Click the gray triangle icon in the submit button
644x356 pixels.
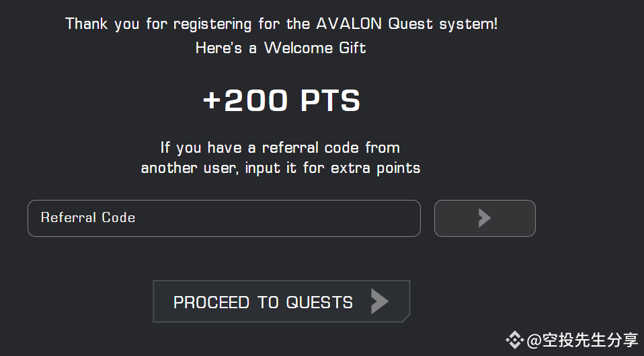485,218
